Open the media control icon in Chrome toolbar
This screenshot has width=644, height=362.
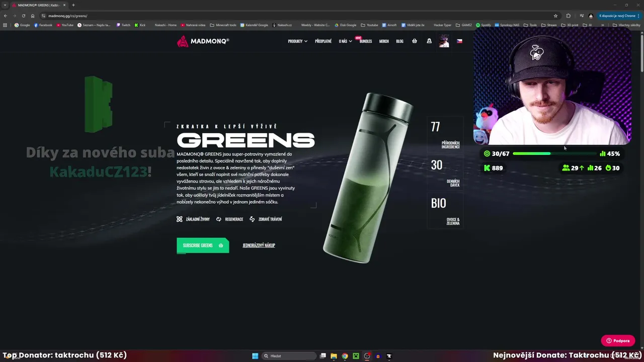(582, 16)
